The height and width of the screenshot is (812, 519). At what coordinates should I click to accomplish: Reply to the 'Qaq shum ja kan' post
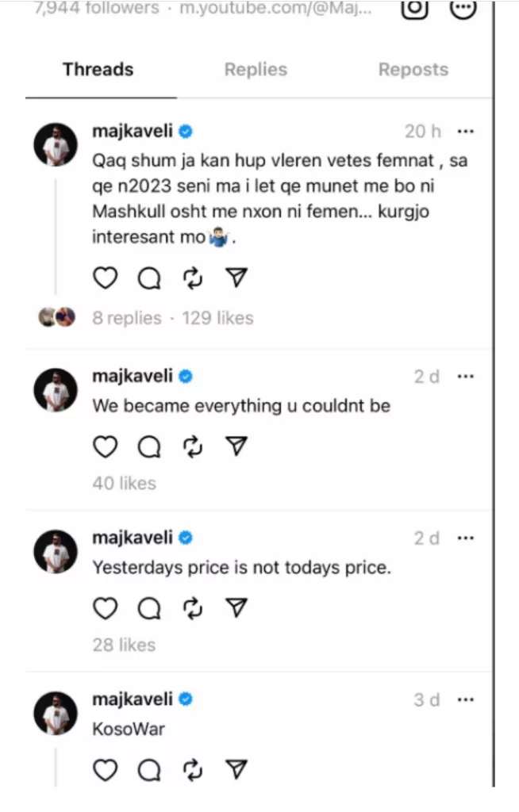[149, 278]
